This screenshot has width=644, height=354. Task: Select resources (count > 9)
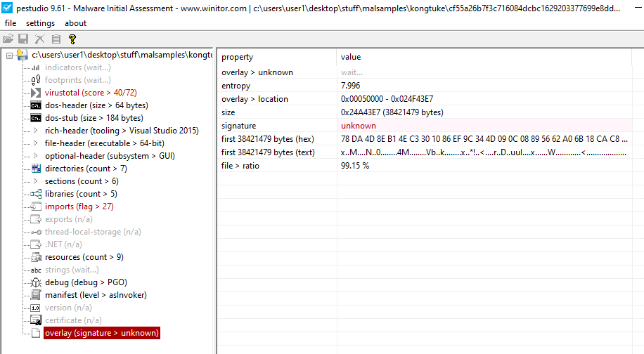(84, 257)
